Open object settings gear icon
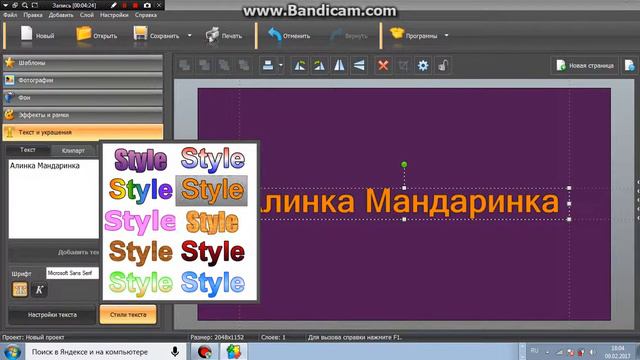This screenshot has height=360, width=640. (x=423, y=65)
